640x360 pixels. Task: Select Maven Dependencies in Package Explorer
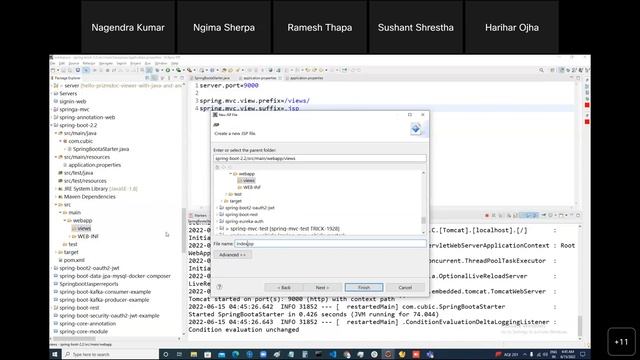coord(89,197)
